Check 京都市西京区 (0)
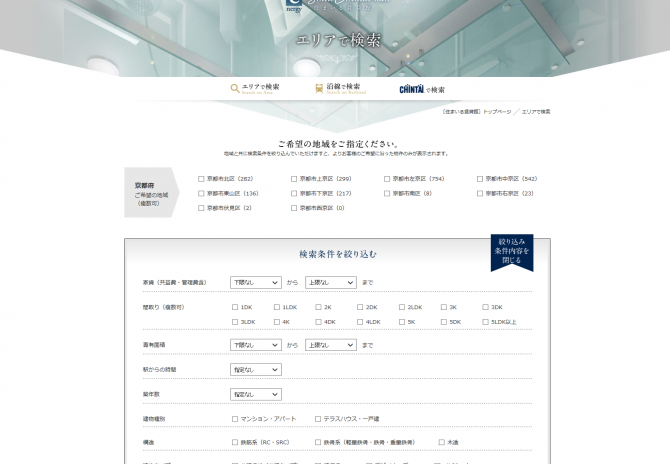This screenshot has width=670, height=464. (x=294, y=208)
